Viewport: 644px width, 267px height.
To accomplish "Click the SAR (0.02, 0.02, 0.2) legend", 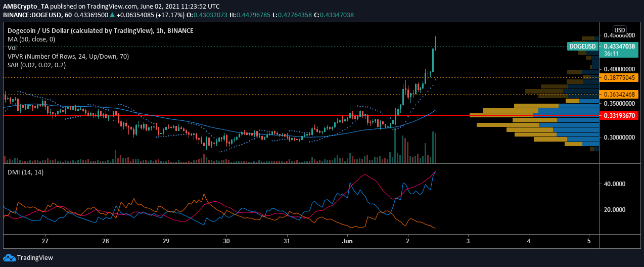I will click(35, 65).
